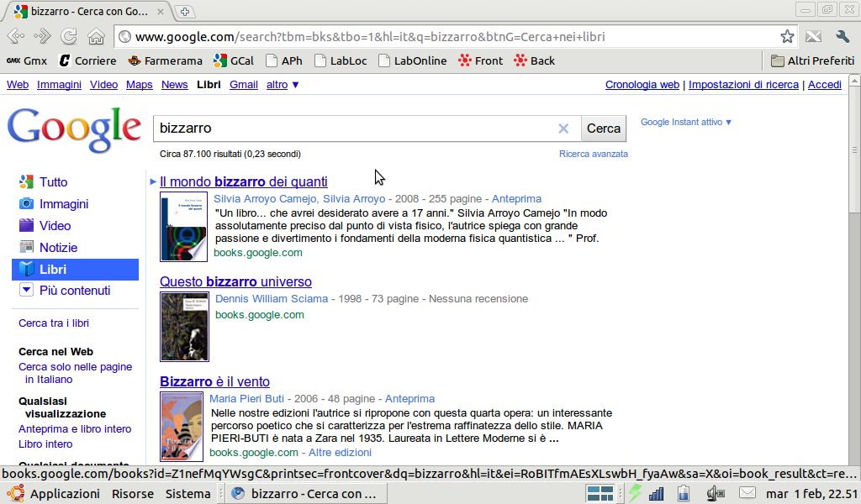Filter results by Notizie in the sidebar
The height and width of the screenshot is (504, 861).
[x=48, y=248]
